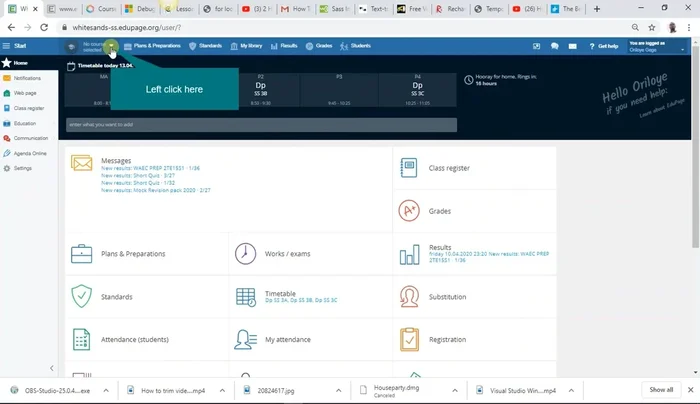Screen dimensions: 700x404
Task: Open the Start hamburger menu
Action: click(7, 46)
